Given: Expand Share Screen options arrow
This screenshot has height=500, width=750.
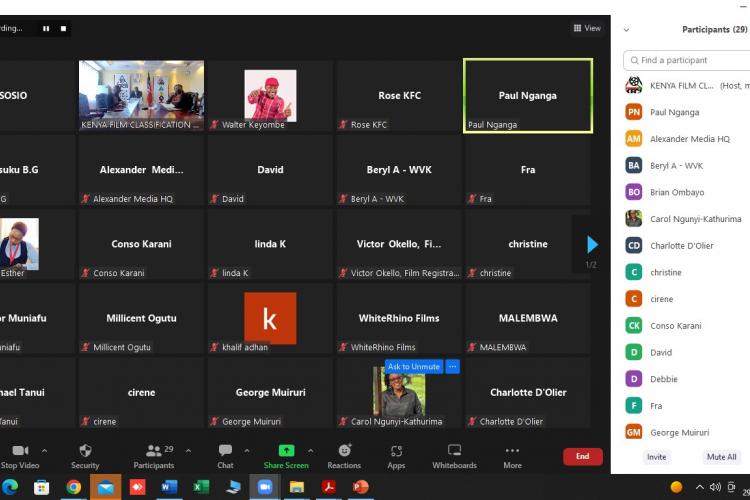Looking at the screenshot, I should pos(310,451).
